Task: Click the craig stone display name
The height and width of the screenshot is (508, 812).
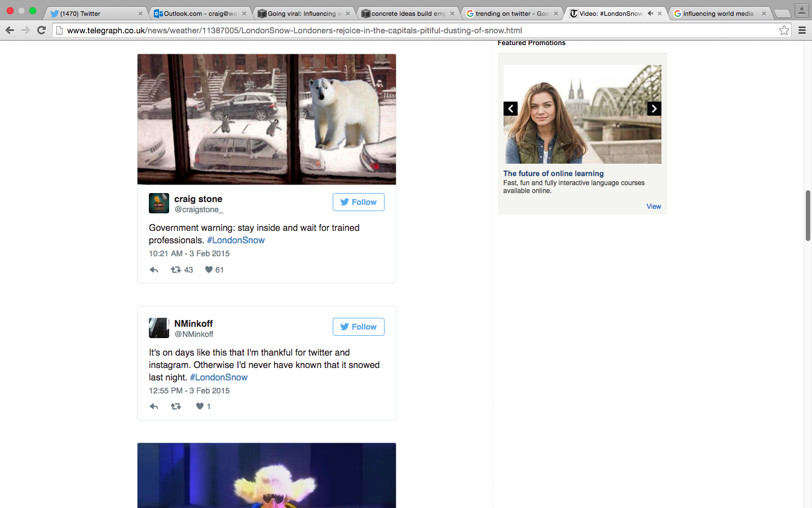Action: point(198,199)
